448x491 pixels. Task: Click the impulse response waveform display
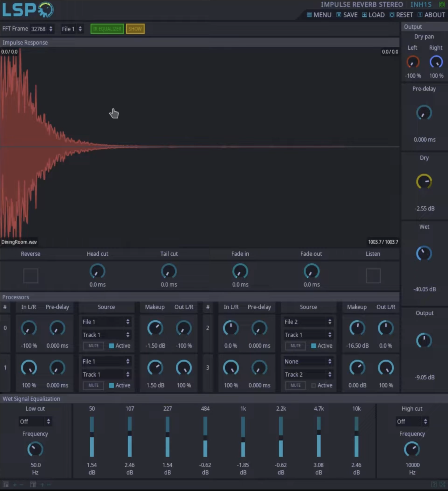[x=199, y=147]
